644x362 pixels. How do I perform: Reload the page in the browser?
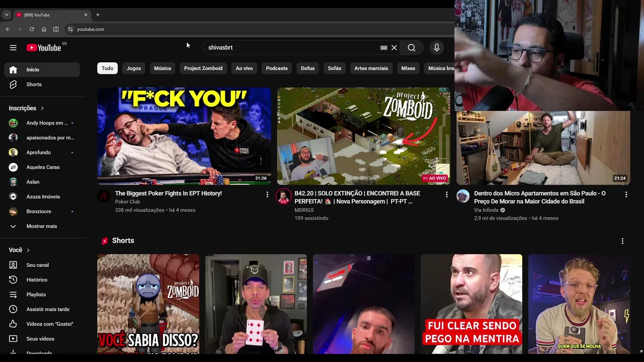point(32,29)
